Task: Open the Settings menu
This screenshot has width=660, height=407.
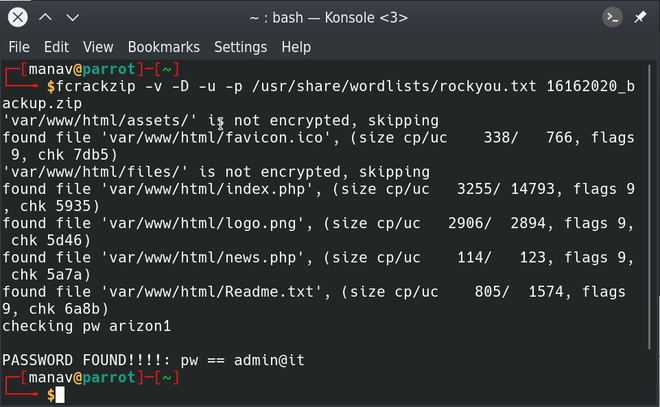Action: click(x=240, y=47)
